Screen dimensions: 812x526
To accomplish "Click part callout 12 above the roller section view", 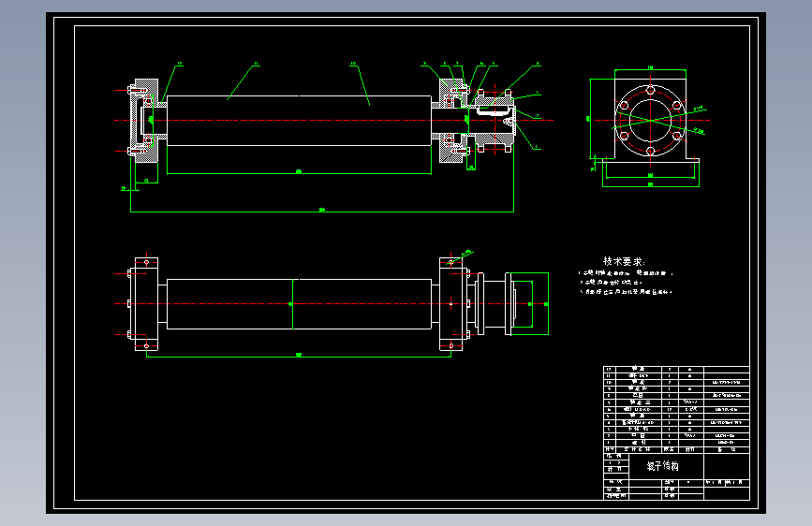I will [179, 64].
